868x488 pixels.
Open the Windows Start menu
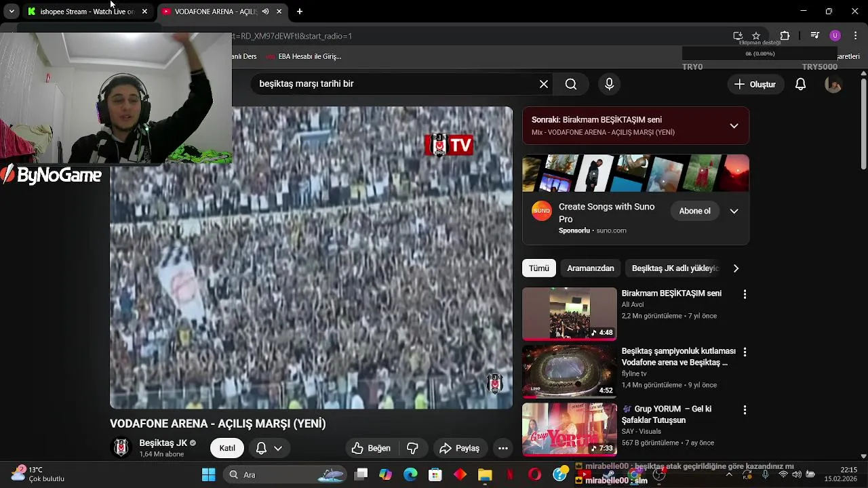[x=208, y=474]
